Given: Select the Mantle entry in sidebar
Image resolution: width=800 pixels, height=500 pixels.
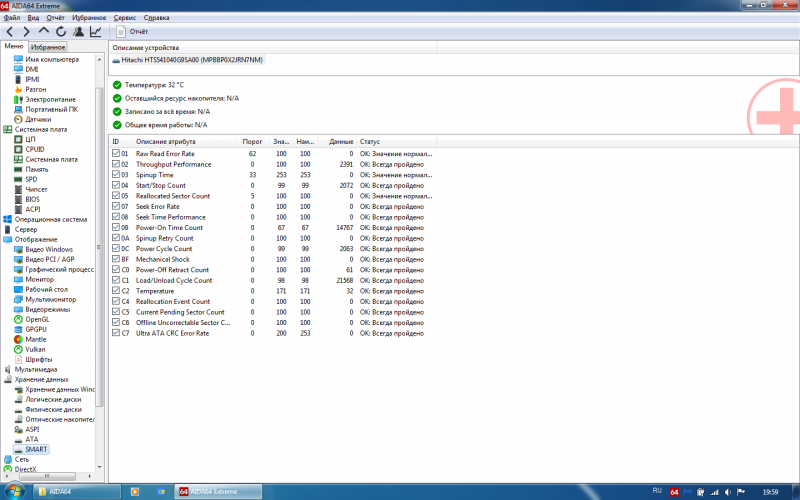Looking at the screenshot, I should pyautogui.click(x=36, y=339).
